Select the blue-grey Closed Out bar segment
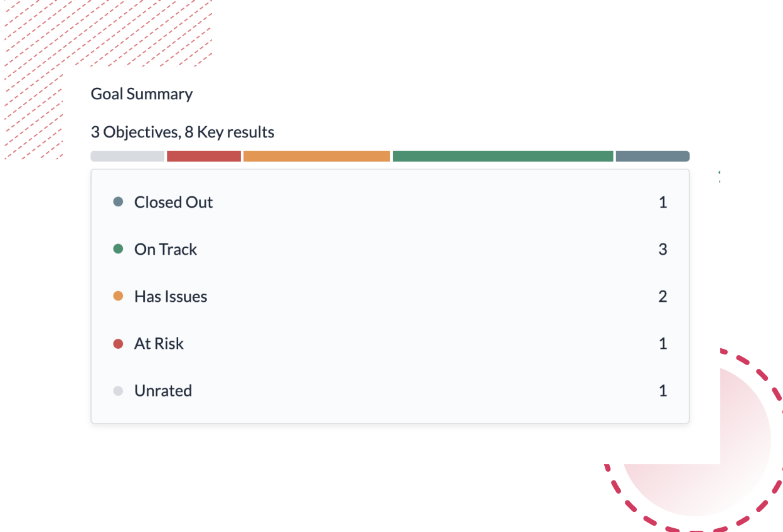The height and width of the screenshot is (532, 783). [652, 156]
